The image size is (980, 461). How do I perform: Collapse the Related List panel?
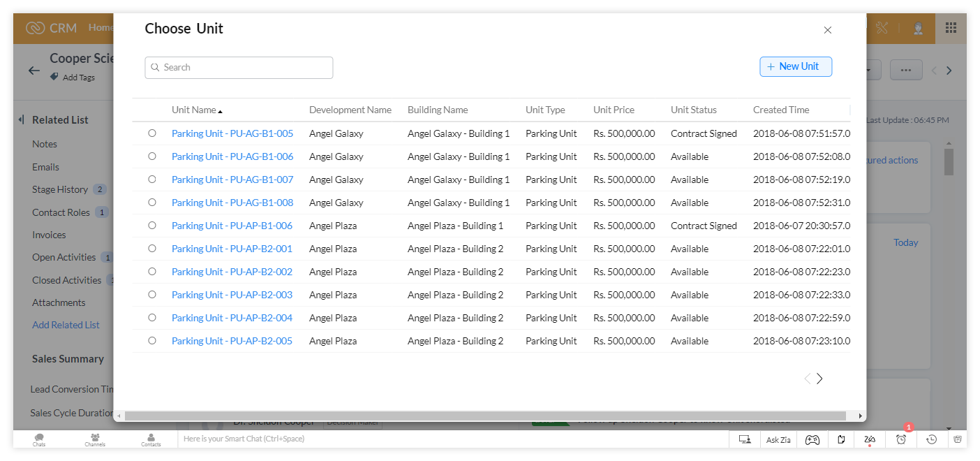[x=22, y=119]
